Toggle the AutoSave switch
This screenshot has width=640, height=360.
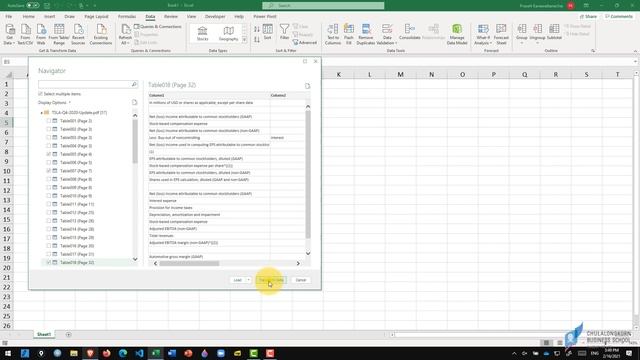pyautogui.click(x=33, y=5)
